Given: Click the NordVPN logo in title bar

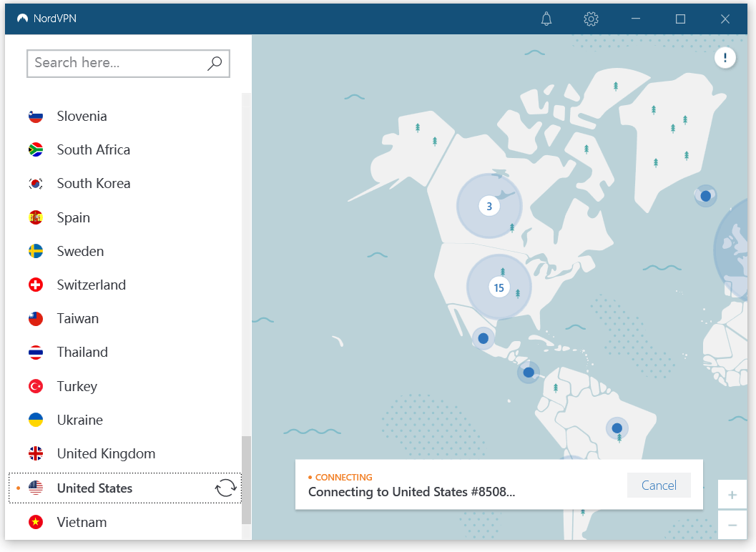Looking at the screenshot, I should pos(22,19).
